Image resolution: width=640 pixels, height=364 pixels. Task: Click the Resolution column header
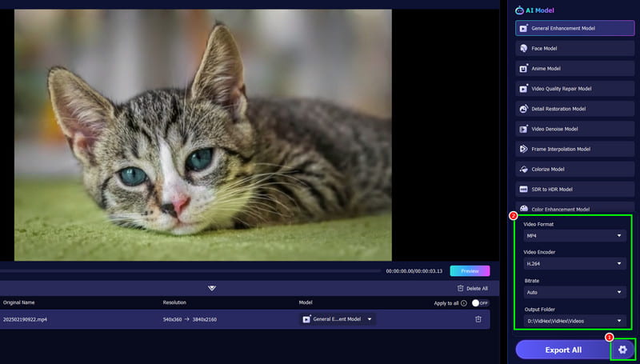tap(174, 302)
